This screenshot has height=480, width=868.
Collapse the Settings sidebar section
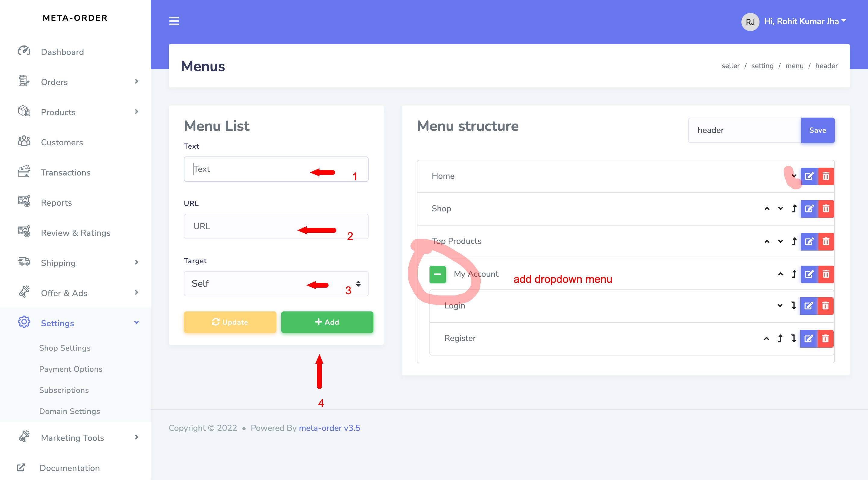[137, 323]
